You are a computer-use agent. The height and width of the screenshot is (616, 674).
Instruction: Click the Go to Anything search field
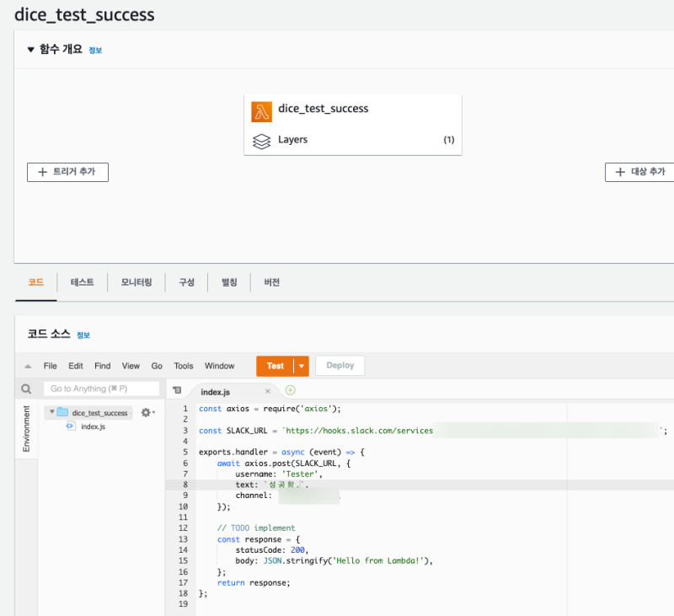coord(101,388)
